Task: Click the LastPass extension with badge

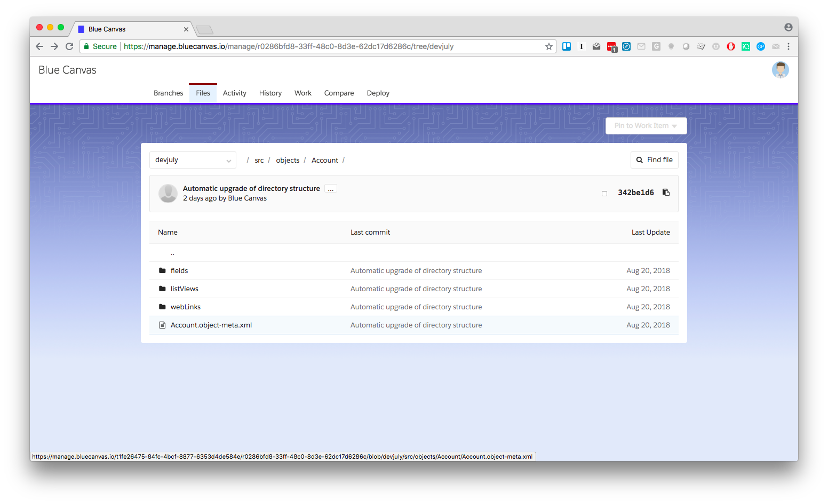Action: tap(611, 47)
